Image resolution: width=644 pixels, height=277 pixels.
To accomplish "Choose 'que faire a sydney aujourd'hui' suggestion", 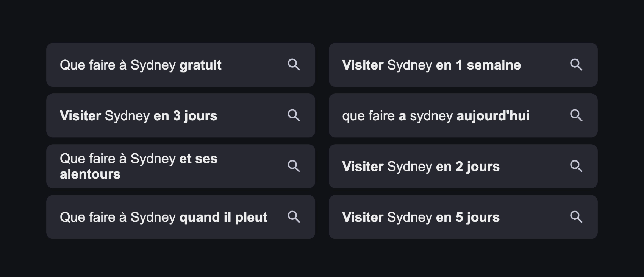I will pos(436,116).
